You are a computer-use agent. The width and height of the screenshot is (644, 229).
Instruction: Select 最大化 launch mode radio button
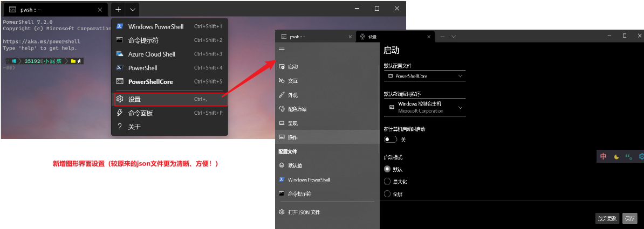coord(387,182)
